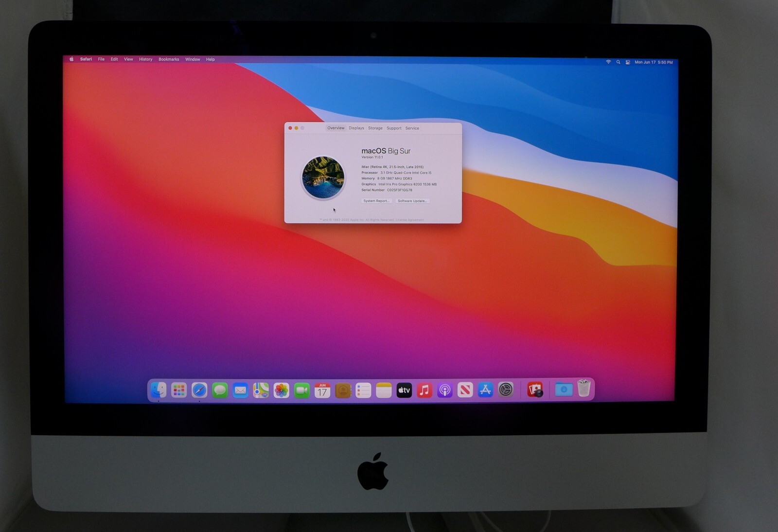Open the Notes app in the Dock
The height and width of the screenshot is (532, 778).
pyautogui.click(x=384, y=390)
